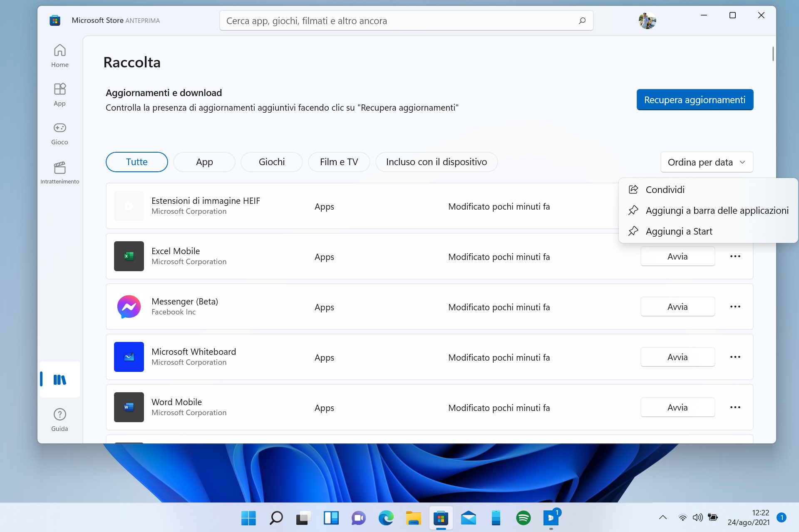Select the Giochi filter tab
Screen dimensions: 799x532
[272, 162]
